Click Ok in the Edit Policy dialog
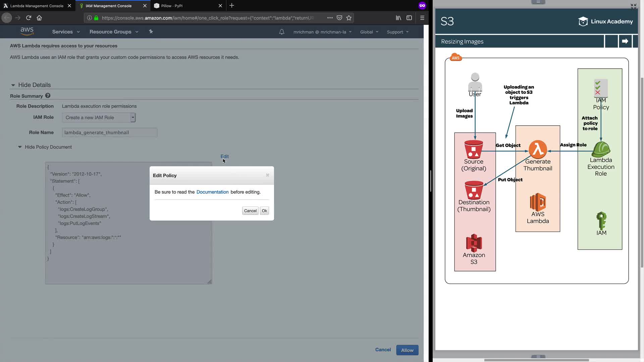The image size is (644, 362). pos(264,211)
